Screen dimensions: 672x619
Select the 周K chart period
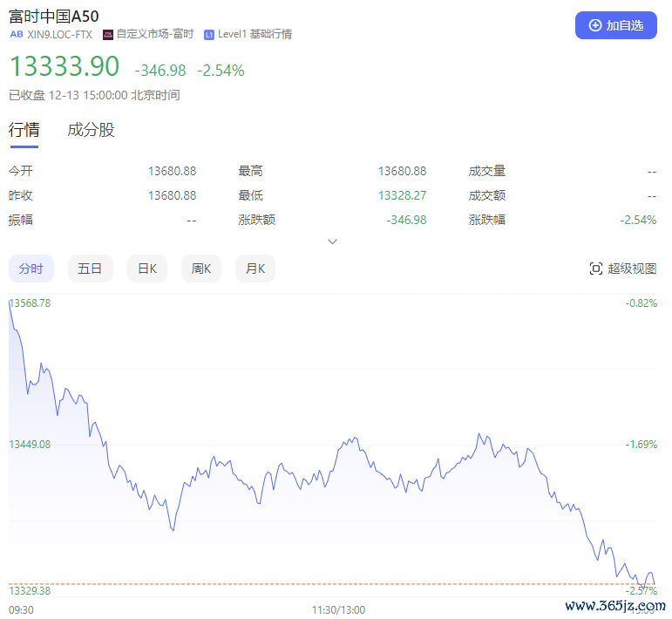201,269
